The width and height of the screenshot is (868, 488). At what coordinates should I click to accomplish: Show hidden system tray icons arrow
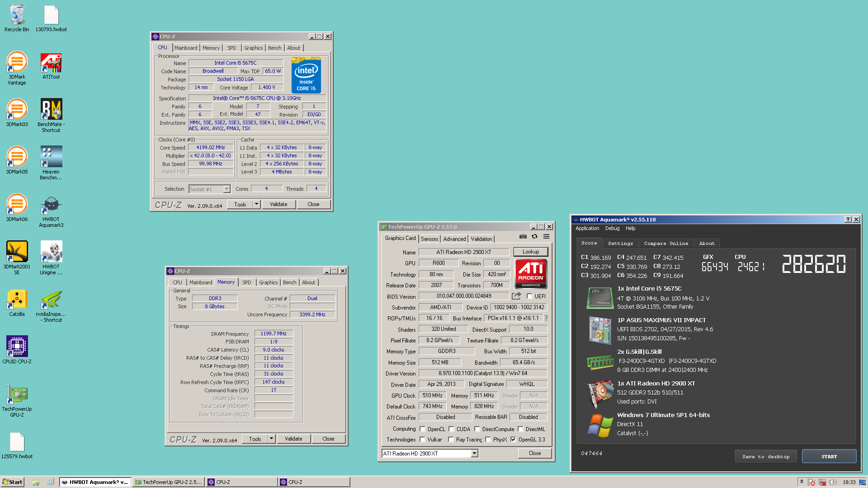point(802,482)
